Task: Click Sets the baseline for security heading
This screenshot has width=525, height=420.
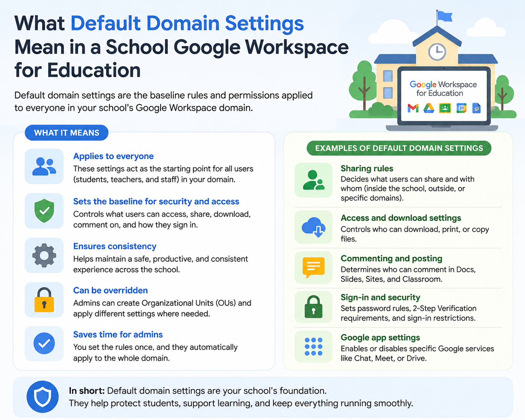Action: [156, 201]
